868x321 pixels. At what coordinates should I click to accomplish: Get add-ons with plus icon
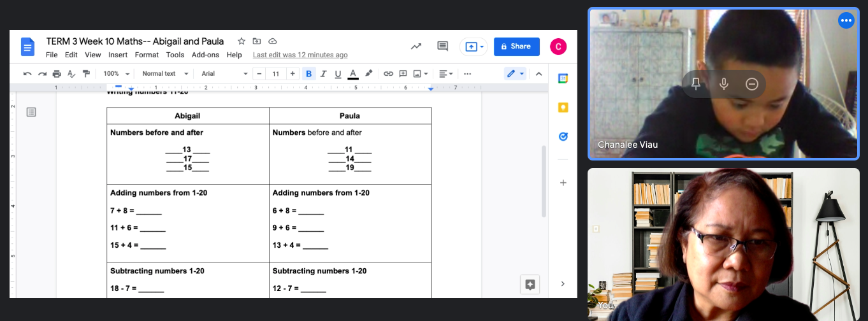(x=563, y=183)
